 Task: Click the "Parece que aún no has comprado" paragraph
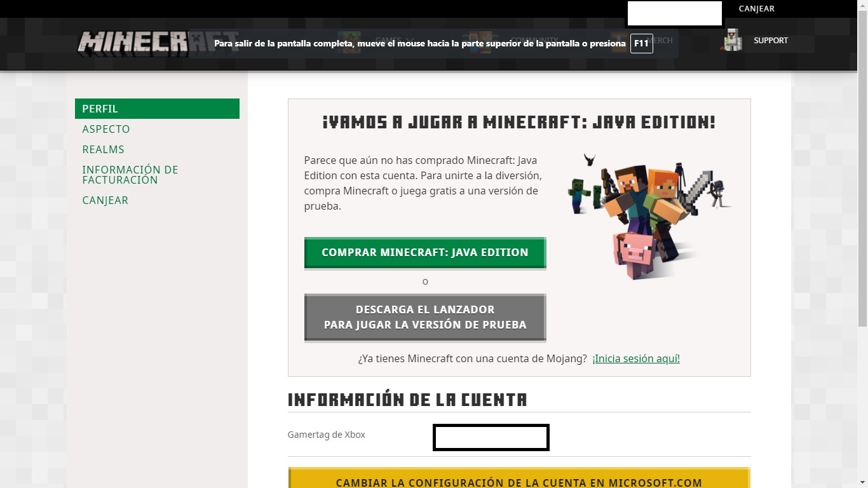[x=423, y=183]
